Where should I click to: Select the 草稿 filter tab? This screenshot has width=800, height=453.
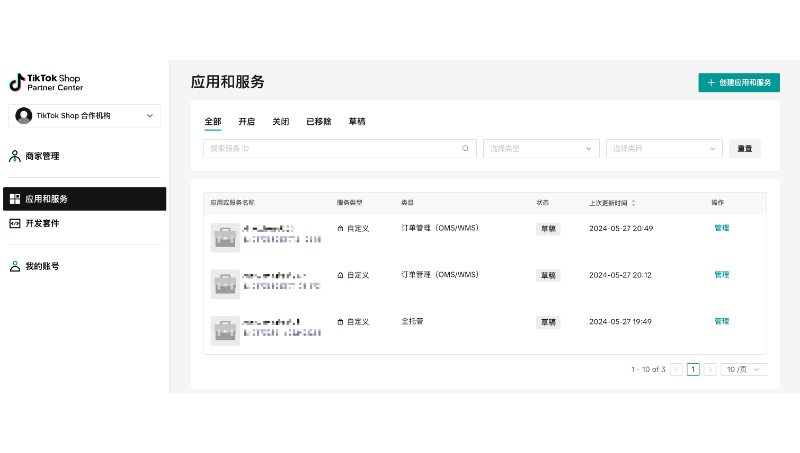pyautogui.click(x=356, y=121)
